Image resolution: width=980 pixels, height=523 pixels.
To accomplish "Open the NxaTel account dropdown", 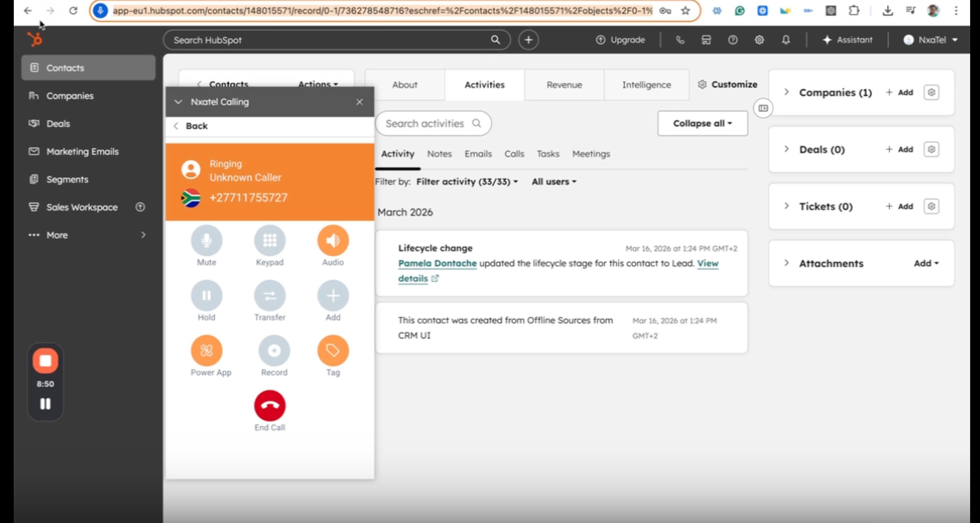I will [x=931, y=39].
